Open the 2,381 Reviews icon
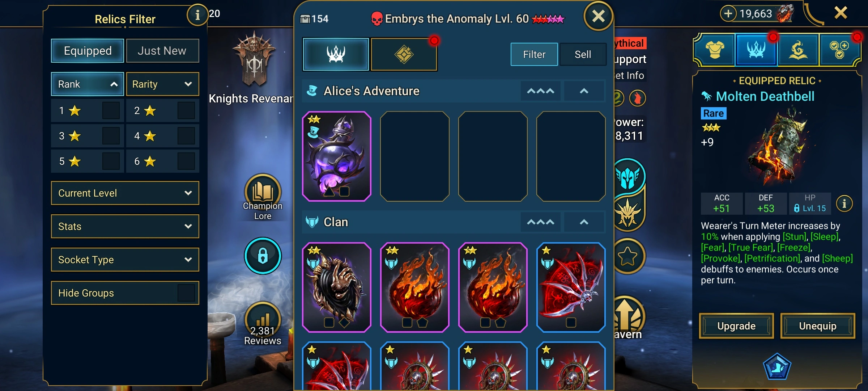 (x=263, y=319)
